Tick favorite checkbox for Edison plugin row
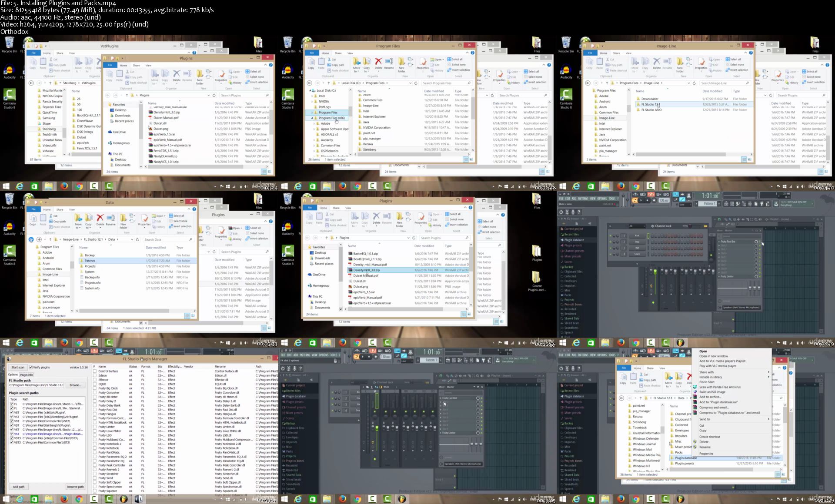The height and width of the screenshot is (504, 835). [95, 376]
